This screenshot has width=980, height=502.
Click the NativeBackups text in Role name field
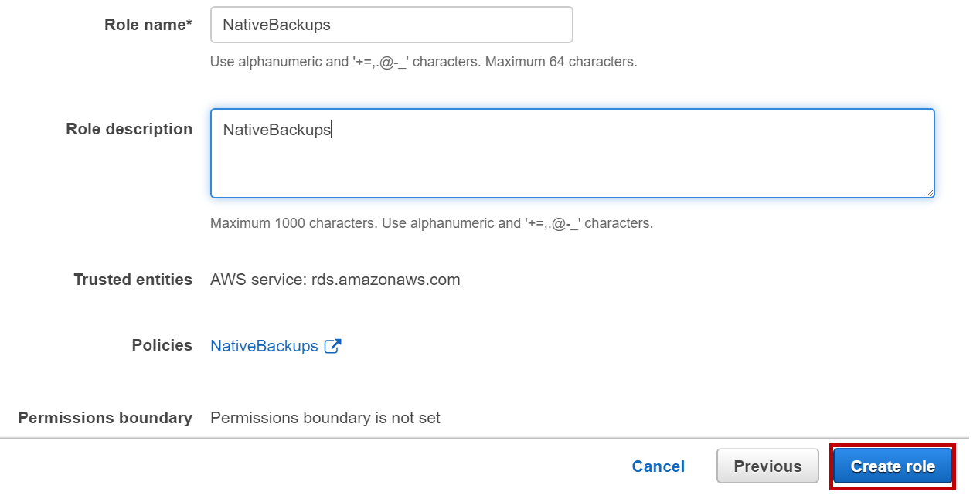coord(277,25)
